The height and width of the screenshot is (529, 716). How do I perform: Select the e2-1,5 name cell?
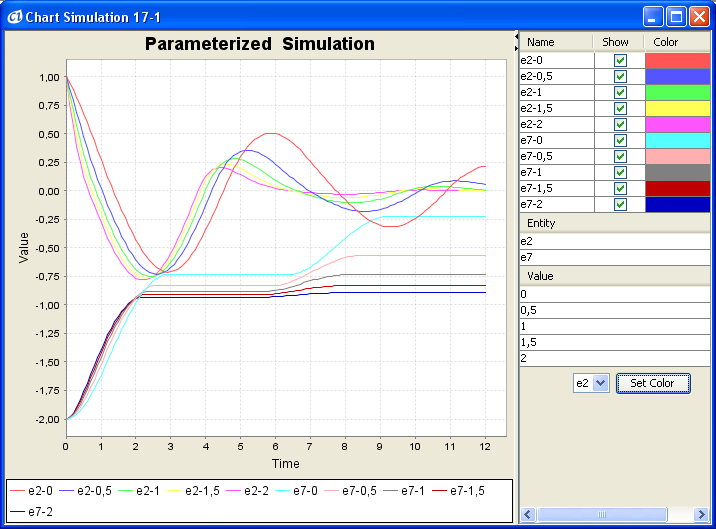pyautogui.click(x=557, y=108)
